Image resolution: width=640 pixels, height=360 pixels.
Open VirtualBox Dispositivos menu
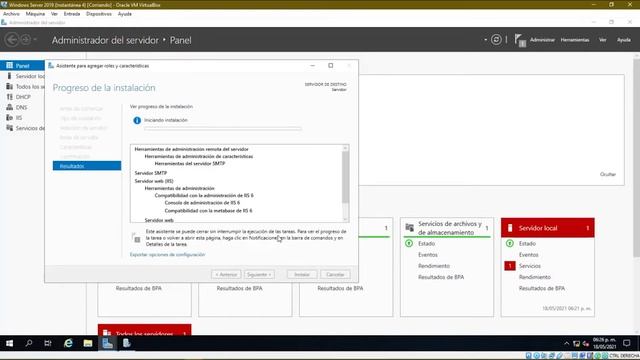pyautogui.click(x=99, y=14)
